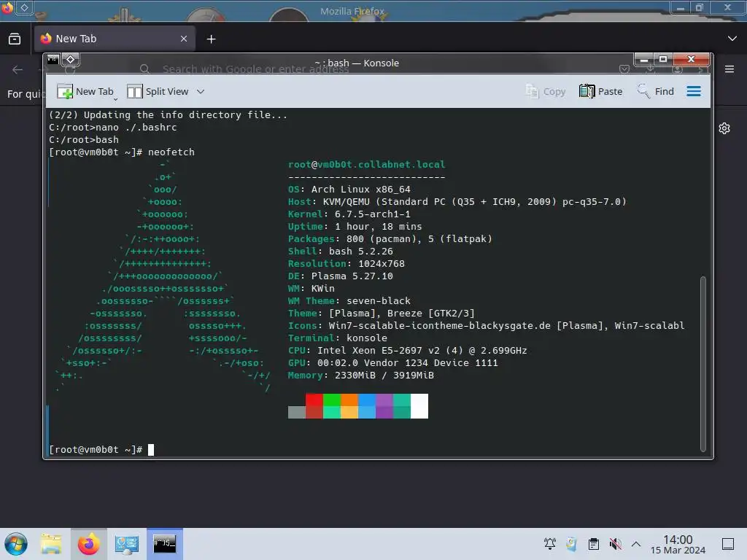Screen dimensions: 747x560
Task: Open clipboard tray icon
Action: (x=594, y=544)
